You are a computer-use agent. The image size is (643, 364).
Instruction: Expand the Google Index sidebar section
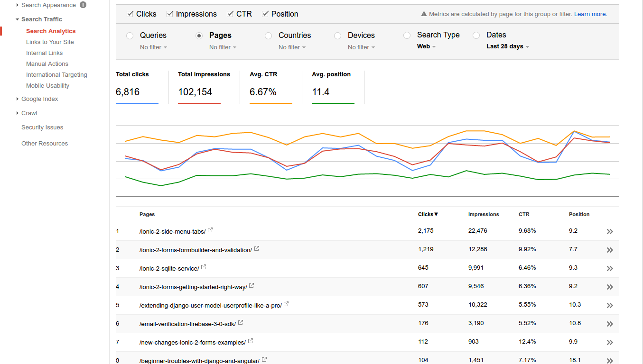click(x=39, y=99)
